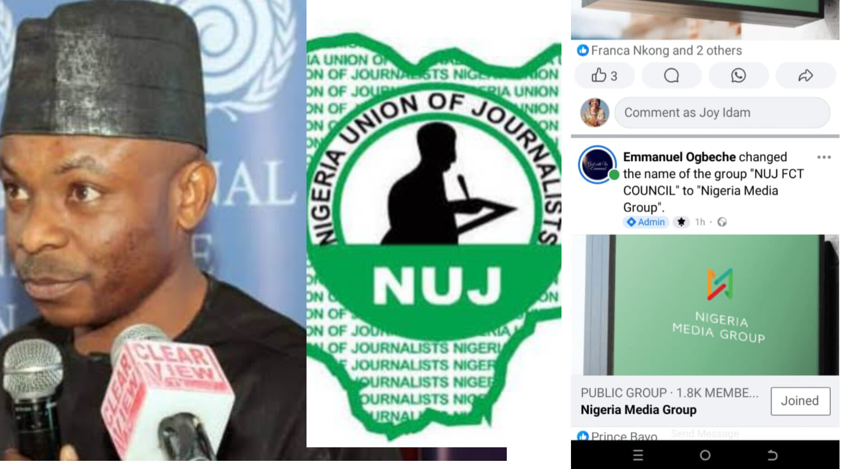
Task: Tap the public globe privacy icon
Action: (722, 222)
